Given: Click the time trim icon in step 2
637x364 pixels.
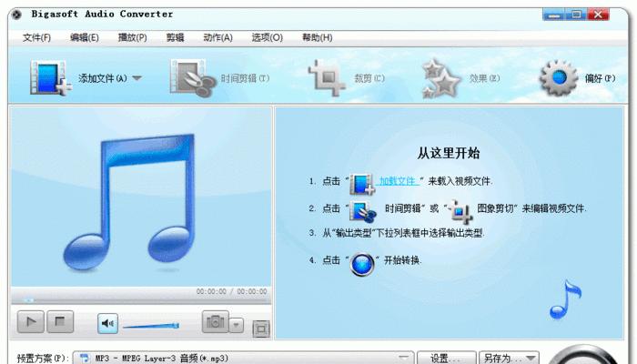Looking at the screenshot, I should [363, 211].
